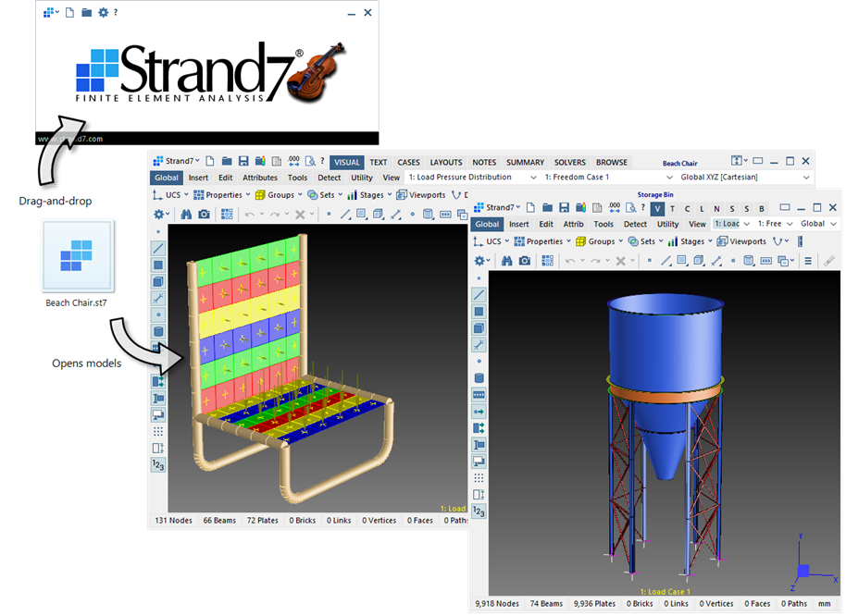Toggle plate display in Beach Chair side toolbar
The width and height of the screenshot is (846, 616).
(158, 265)
